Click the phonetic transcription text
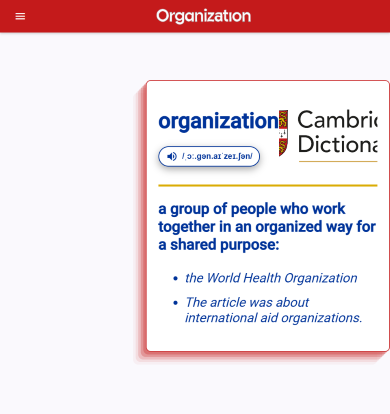Screen dimensions: 390x414 point(217,156)
